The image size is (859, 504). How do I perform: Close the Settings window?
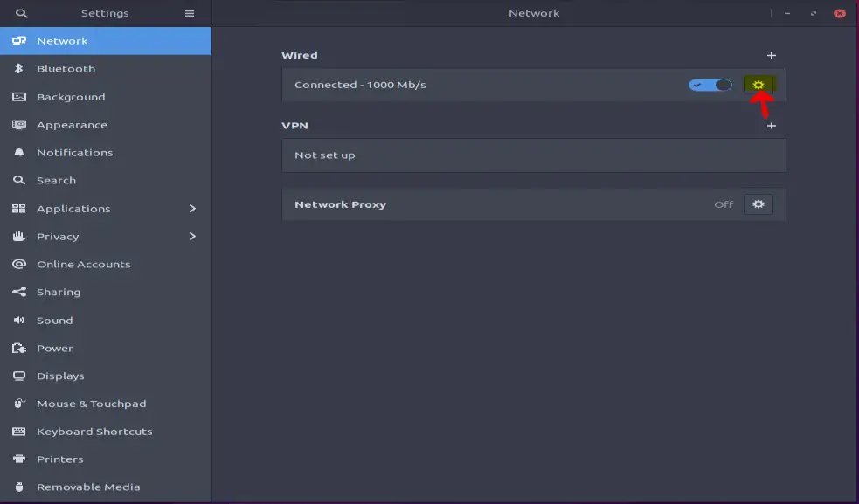coord(839,13)
